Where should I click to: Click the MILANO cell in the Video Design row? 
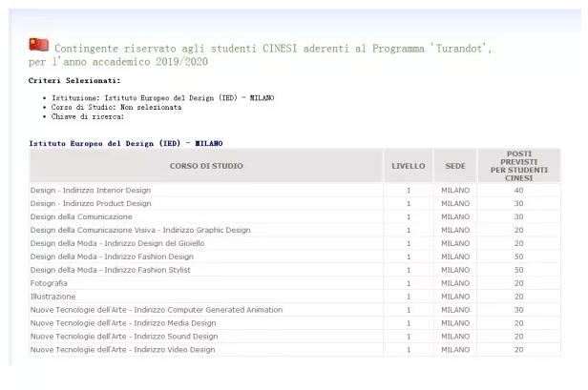(x=455, y=350)
